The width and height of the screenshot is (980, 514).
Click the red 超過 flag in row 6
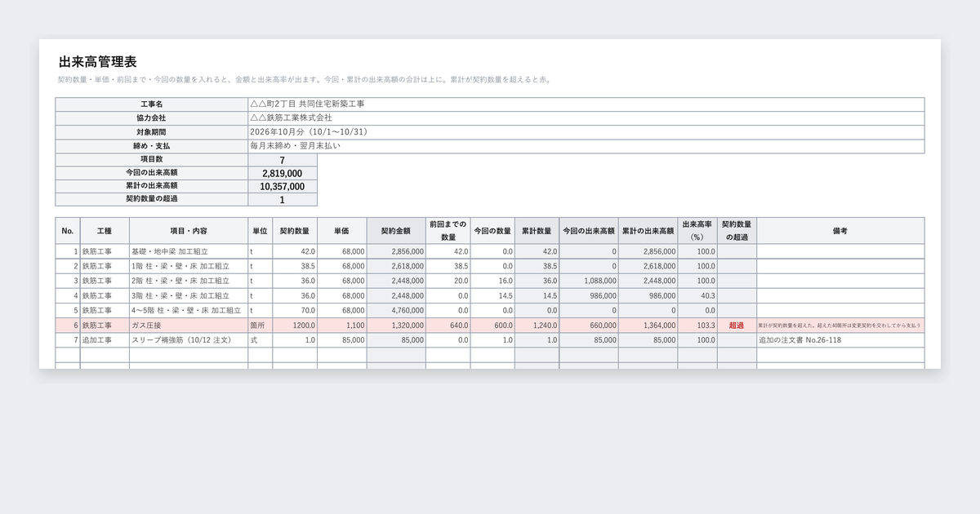737,326
